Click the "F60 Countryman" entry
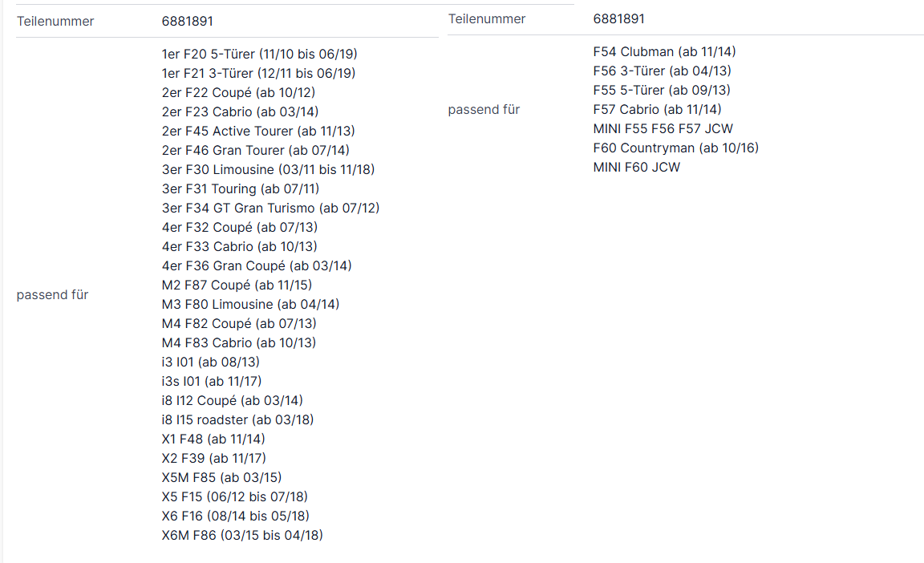Image resolution: width=924 pixels, height=563 pixels. tap(675, 148)
